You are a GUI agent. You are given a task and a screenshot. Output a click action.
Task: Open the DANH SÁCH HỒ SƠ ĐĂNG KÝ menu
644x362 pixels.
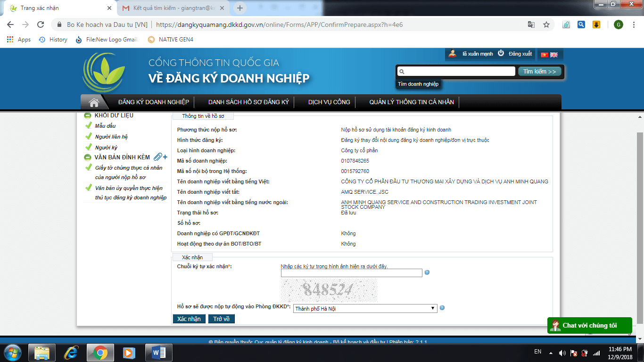coord(248,102)
